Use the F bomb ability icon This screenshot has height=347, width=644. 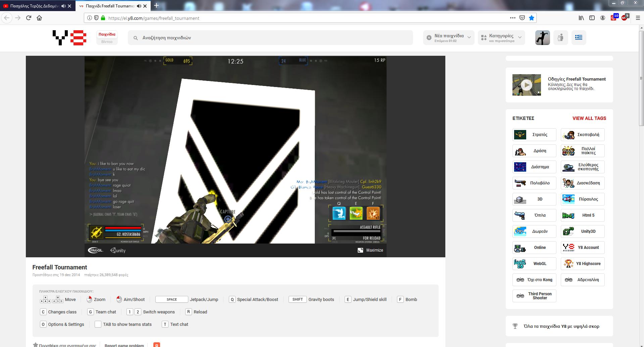tap(373, 213)
